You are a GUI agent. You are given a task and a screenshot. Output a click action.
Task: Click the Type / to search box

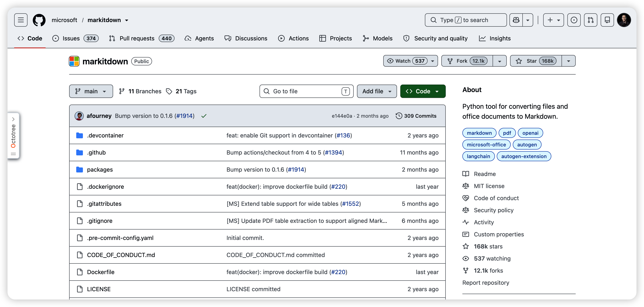(x=466, y=20)
